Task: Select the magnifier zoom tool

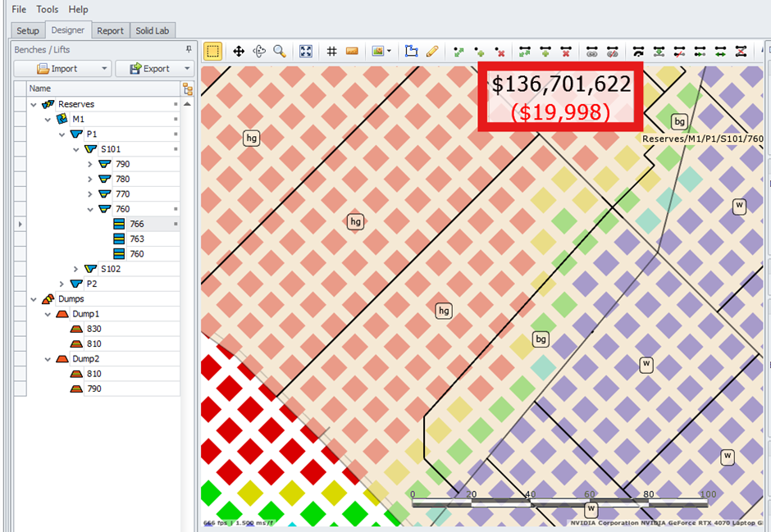Action: (280, 51)
